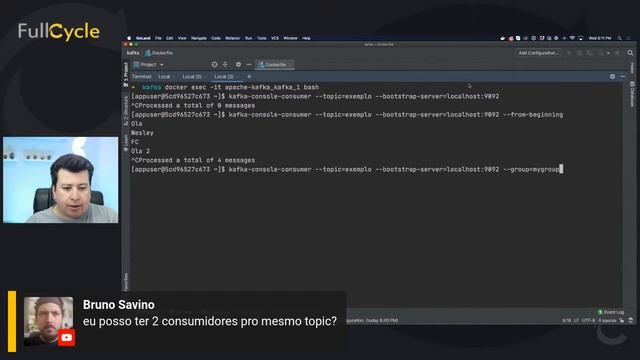Click terminal line 'Processed a total of 4 messages'
640x360 pixels.
click(193, 160)
